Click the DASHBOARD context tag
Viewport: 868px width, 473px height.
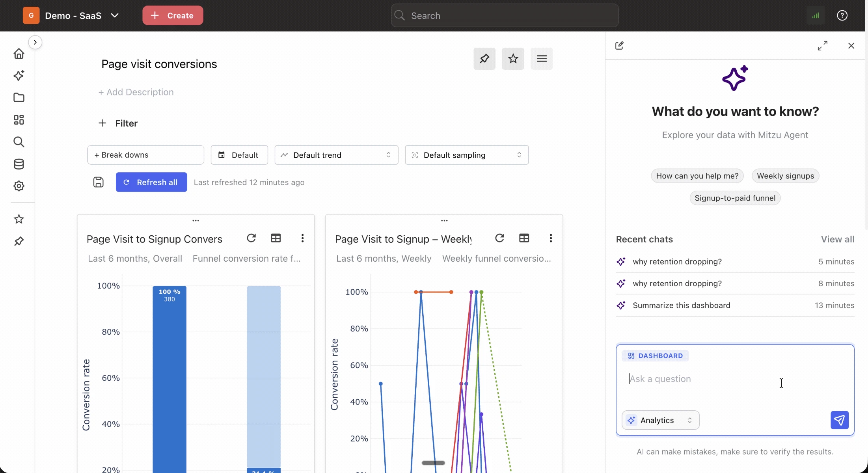[655, 356]
